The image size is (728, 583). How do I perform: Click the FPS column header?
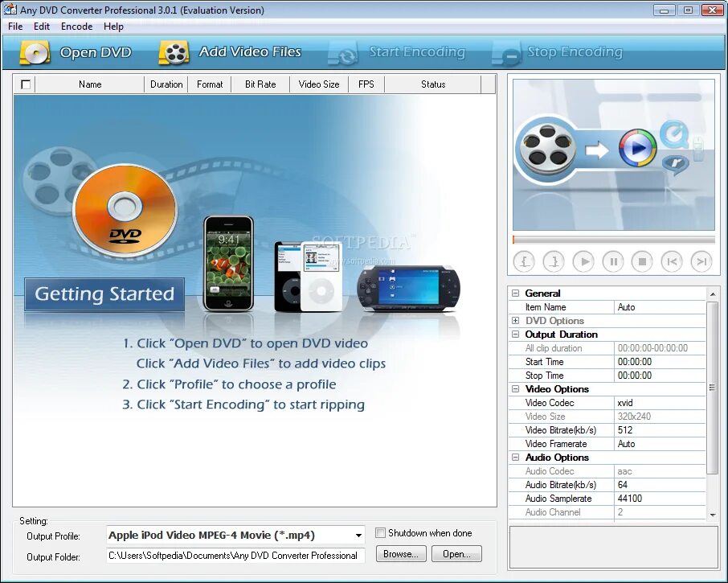coord(366,84)
